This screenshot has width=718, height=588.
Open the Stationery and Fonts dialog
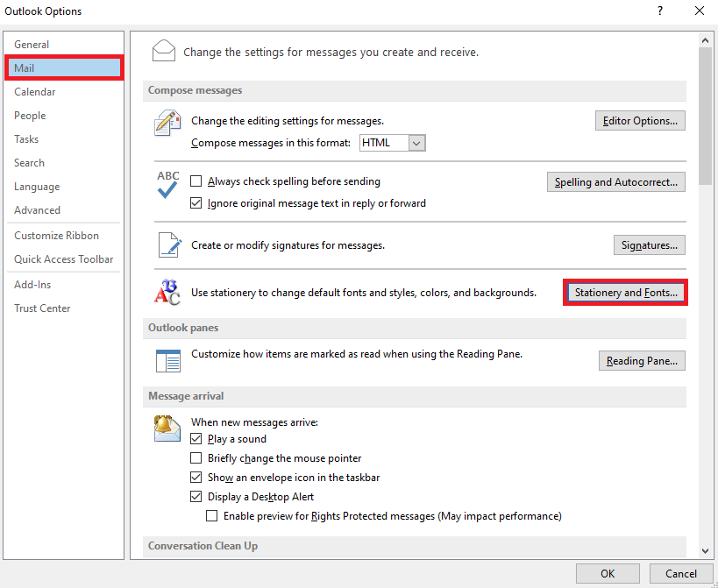(x=625, y=293)
